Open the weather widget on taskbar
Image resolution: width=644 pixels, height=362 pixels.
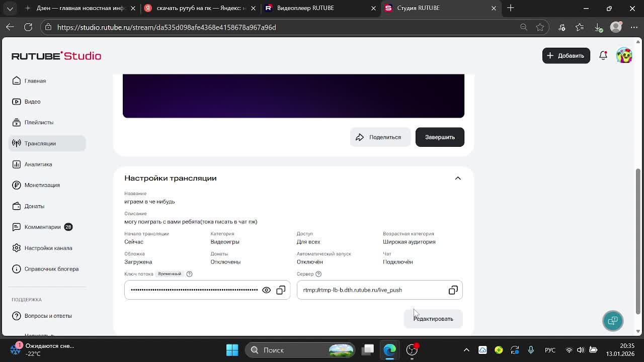click(43, 350)
